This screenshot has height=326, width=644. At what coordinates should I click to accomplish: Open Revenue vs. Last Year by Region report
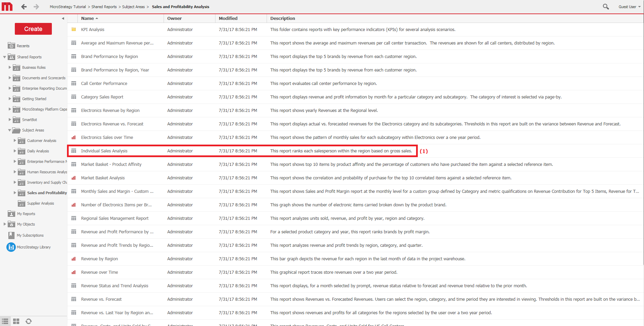pyautogui.click(x=117, y=313)
